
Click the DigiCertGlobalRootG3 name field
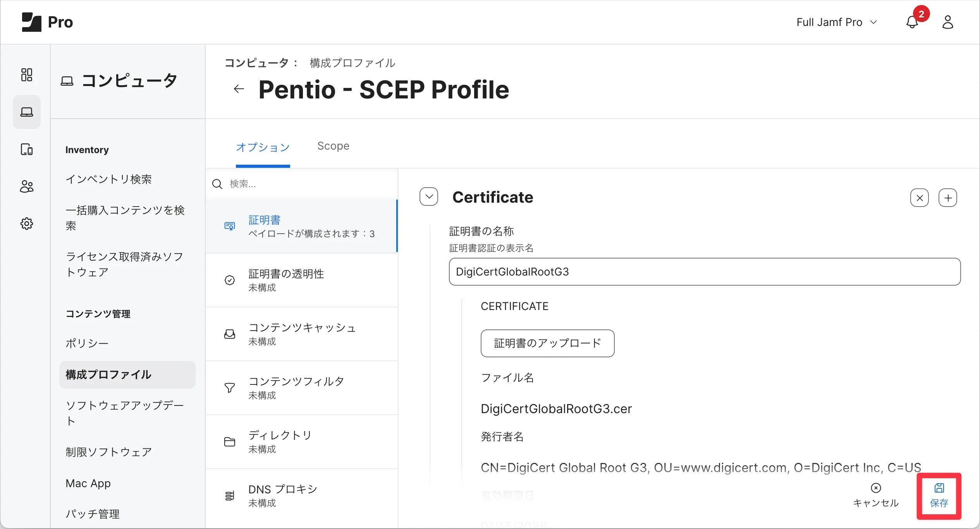point(704,272)
